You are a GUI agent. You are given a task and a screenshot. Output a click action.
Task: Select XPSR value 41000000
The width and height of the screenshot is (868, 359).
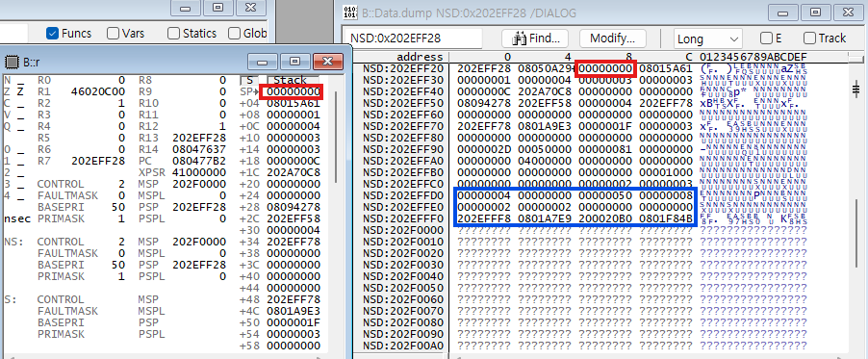(199, 172)
